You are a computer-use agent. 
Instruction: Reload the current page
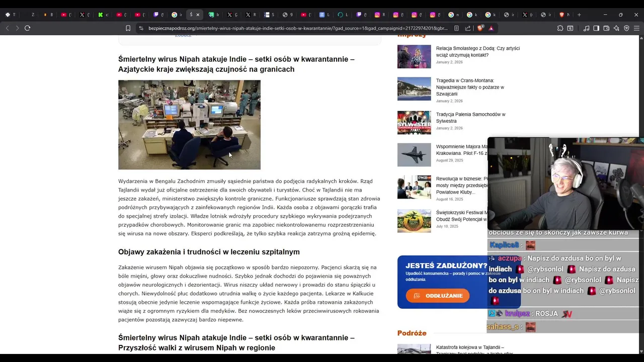tap(28, 28)
